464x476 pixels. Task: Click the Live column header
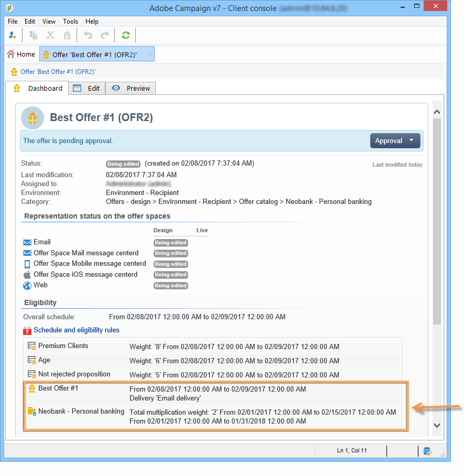pos(202,230)
